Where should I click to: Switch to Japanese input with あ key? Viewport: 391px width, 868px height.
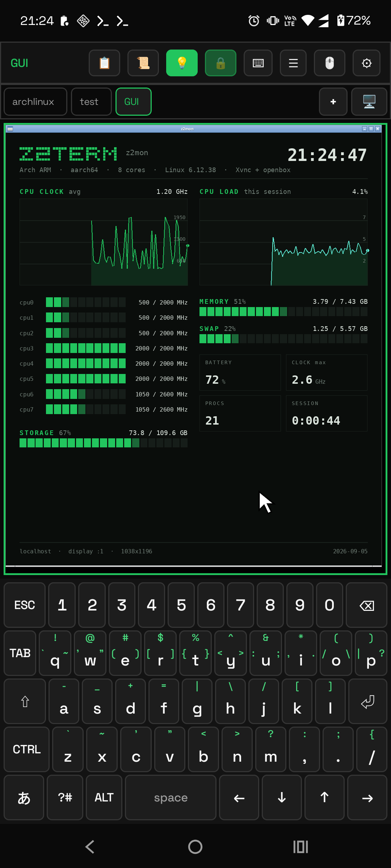click(24, 797)
